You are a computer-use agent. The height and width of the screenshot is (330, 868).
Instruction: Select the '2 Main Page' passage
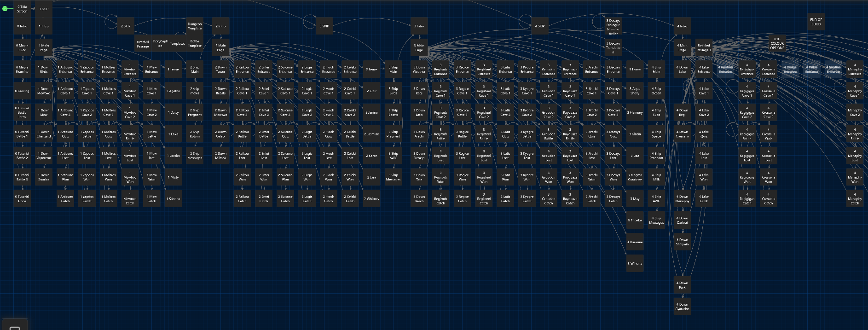coord(221,48)
